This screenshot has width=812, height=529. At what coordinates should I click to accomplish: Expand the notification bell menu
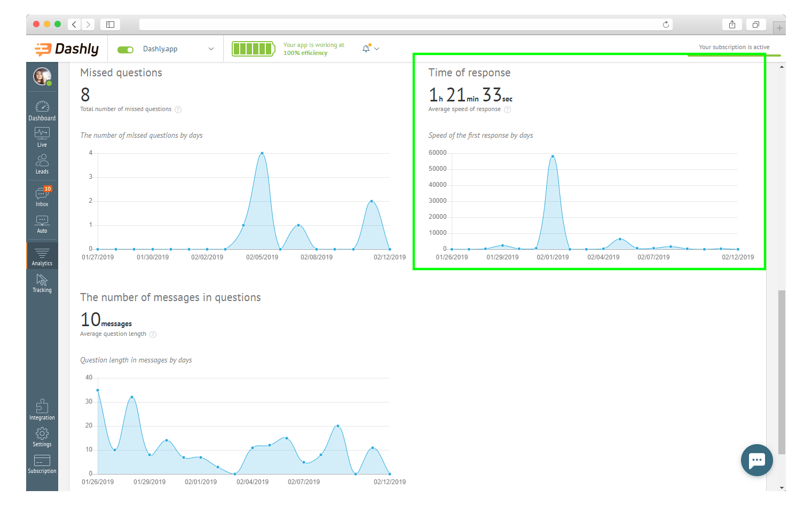point(369,49)
